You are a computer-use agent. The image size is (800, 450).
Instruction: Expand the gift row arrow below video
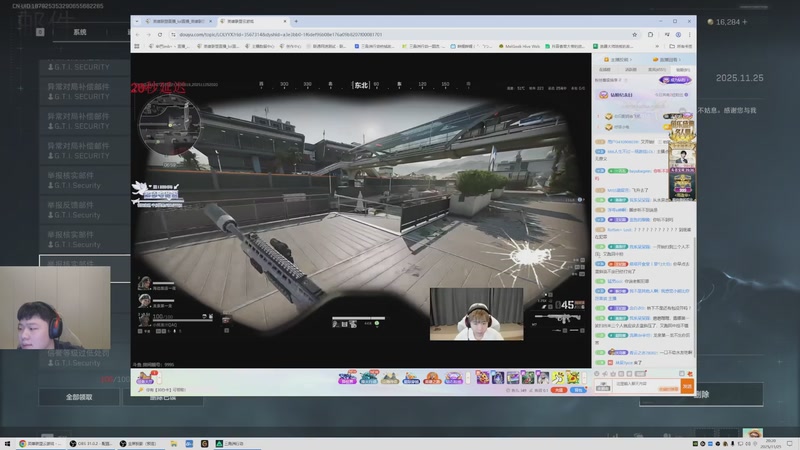coord(468,378)
